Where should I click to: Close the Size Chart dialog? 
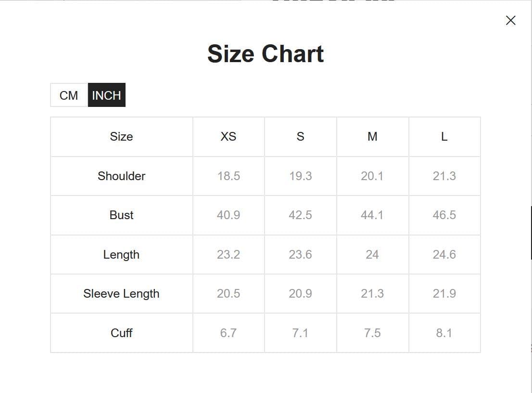[x=510, y=20]
